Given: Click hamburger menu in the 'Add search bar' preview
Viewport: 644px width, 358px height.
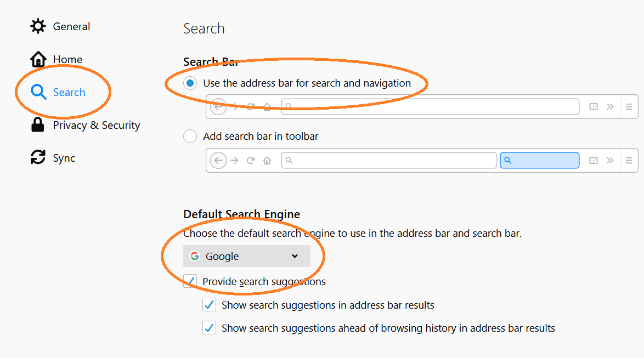Looking at the screenshot, I should click(x=629, y=160).
